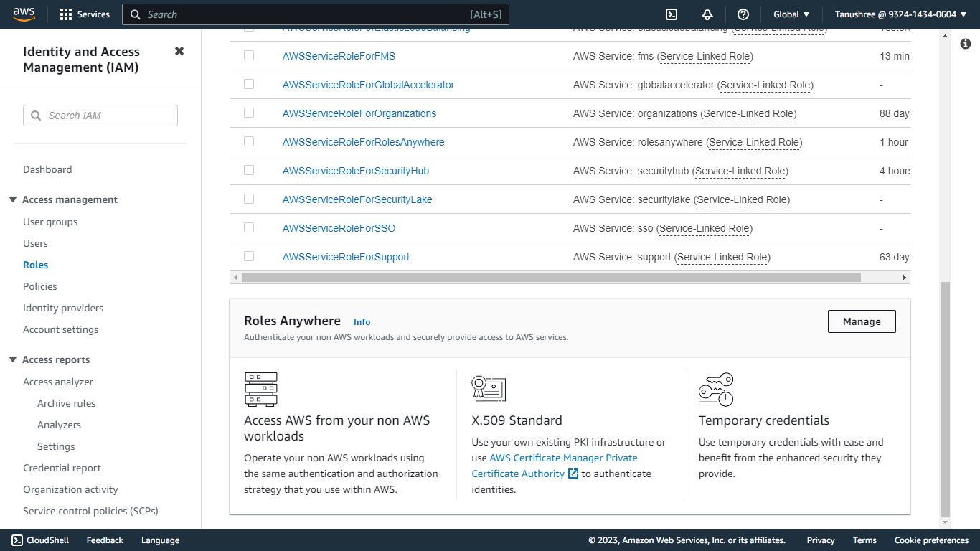Open the AWSServiceRoleForOrganizations role link
The image size is (980, 551).
(359, 113)
